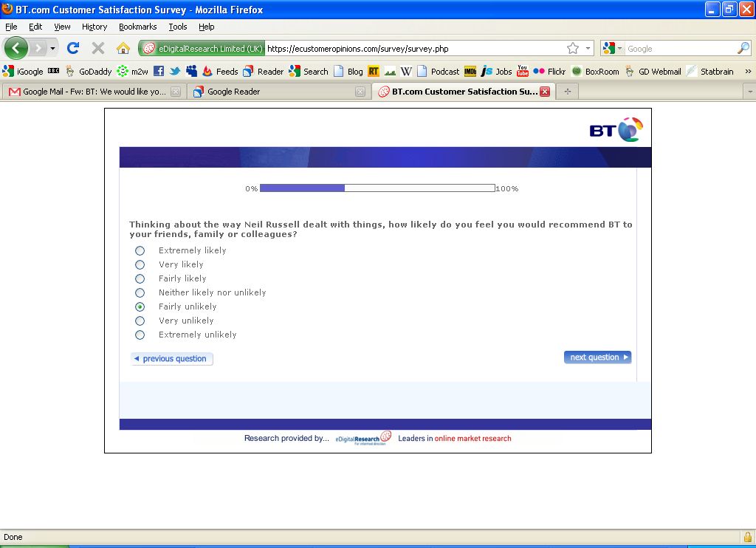Click the survey progress bar
Screen dimensions: 756x548
click(x=377, y=188)
